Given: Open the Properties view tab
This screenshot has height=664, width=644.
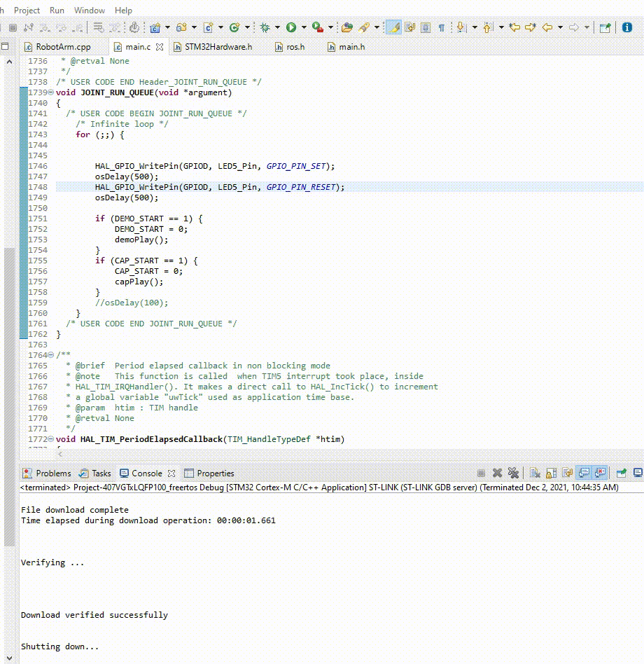Looking at the screenshot, I should pyautogui.click(x=209, y=473).
